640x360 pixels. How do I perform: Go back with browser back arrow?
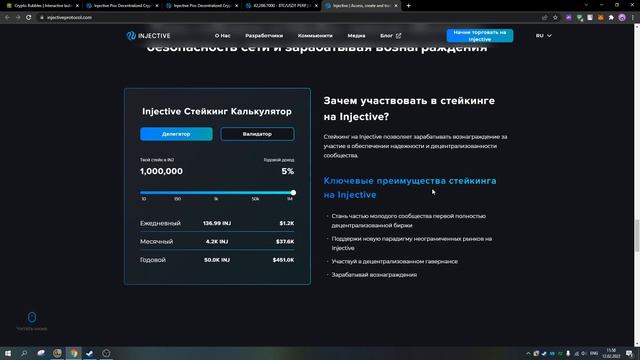[7, 18]
